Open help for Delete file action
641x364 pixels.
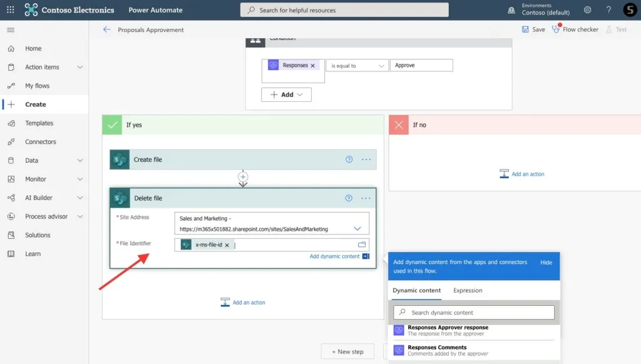click(348, 198)
